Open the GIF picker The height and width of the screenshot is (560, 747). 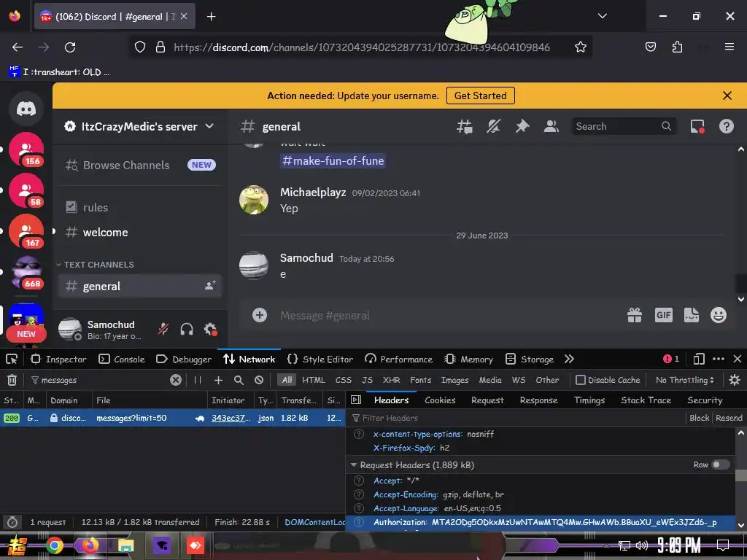coord(664,315)
